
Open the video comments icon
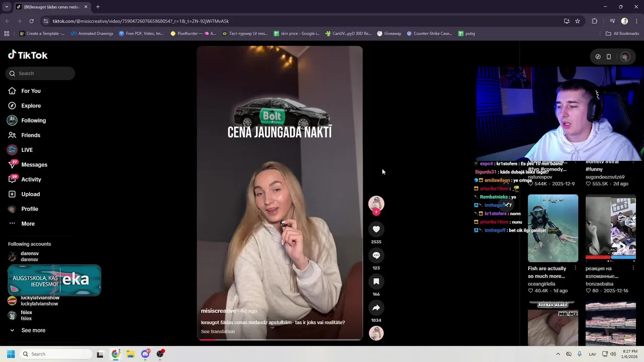[x=376, y=255]
